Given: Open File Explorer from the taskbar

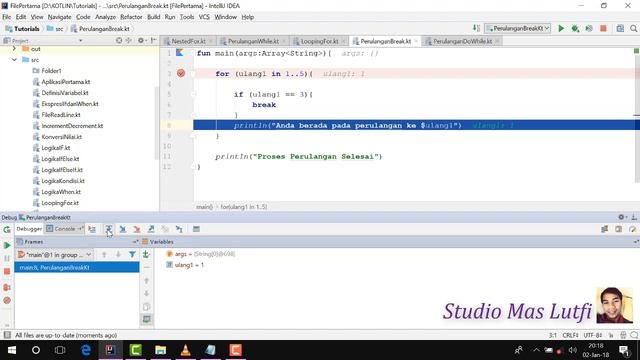Looking at the screenshot, I should [x=160, y=350].
